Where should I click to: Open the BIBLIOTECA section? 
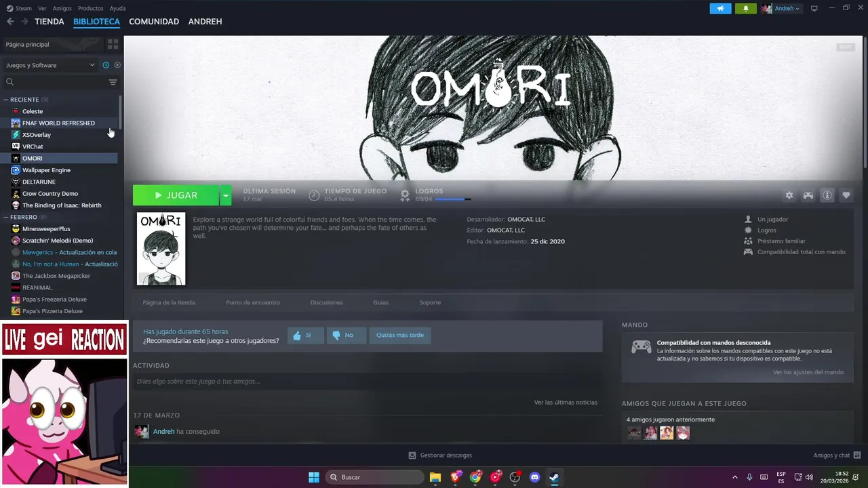(x=96, y=22)
